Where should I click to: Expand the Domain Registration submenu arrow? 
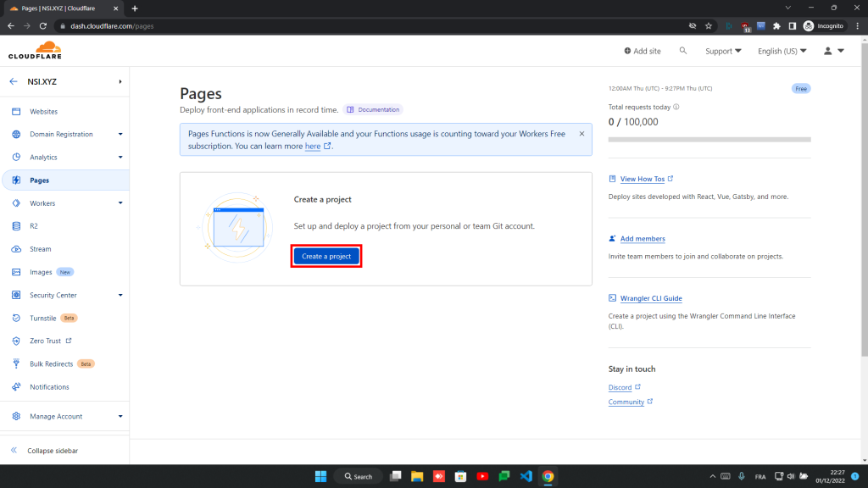coord(120,134)
